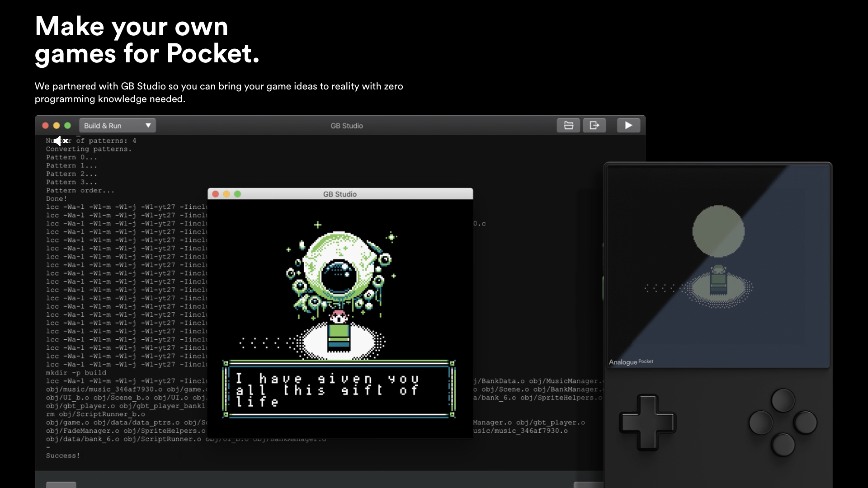This screenshot has width=868, height=488.
Task: Click the Analogue Pocket logo text
Action: [631, 362]
